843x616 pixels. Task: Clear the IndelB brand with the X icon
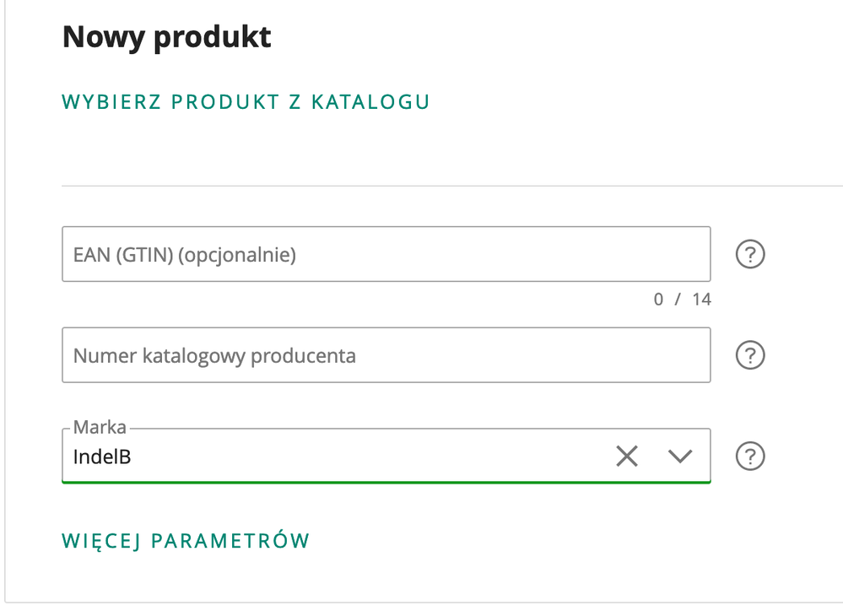click(626, 457)
